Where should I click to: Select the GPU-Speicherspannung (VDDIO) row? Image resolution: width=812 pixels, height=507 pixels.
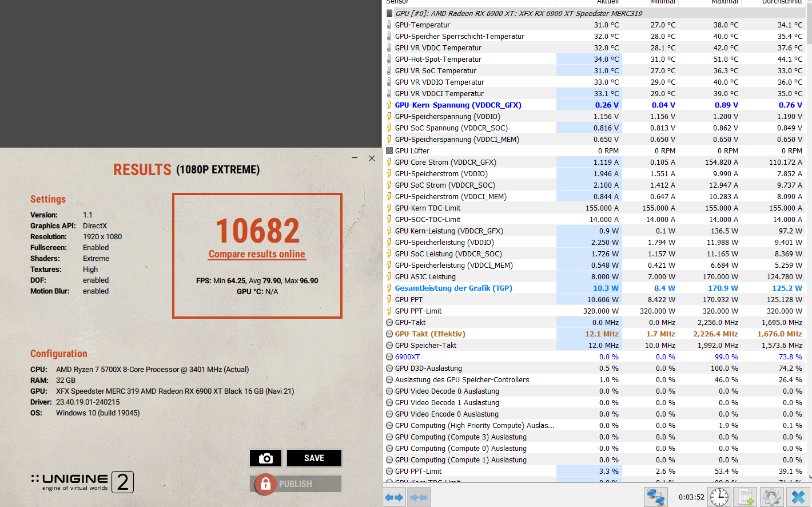tap(595, 116)
